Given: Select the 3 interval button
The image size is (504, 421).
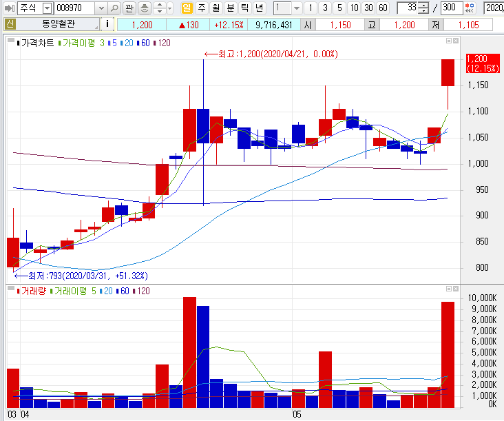Looking at the screenshot, I should point(325,8).
